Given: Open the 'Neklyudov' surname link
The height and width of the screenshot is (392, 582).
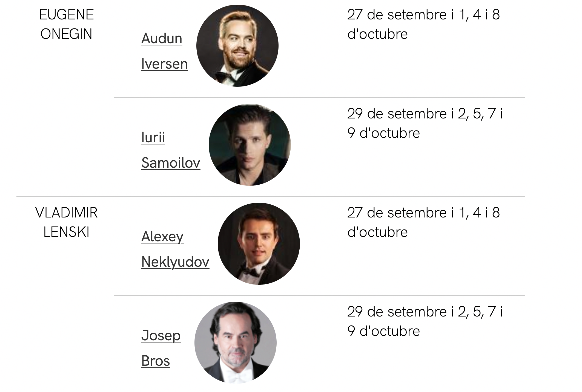Looking at the screenshot, I should tap(175, 262).
